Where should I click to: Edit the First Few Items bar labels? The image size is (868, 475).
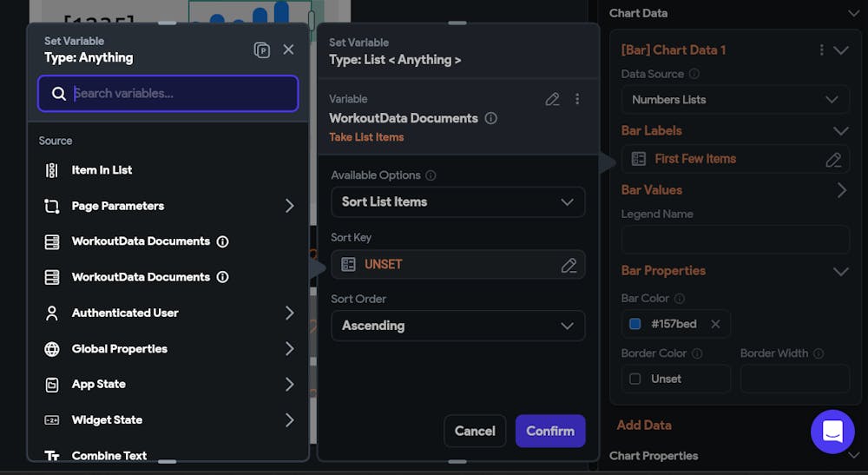[x=833, y=160]
